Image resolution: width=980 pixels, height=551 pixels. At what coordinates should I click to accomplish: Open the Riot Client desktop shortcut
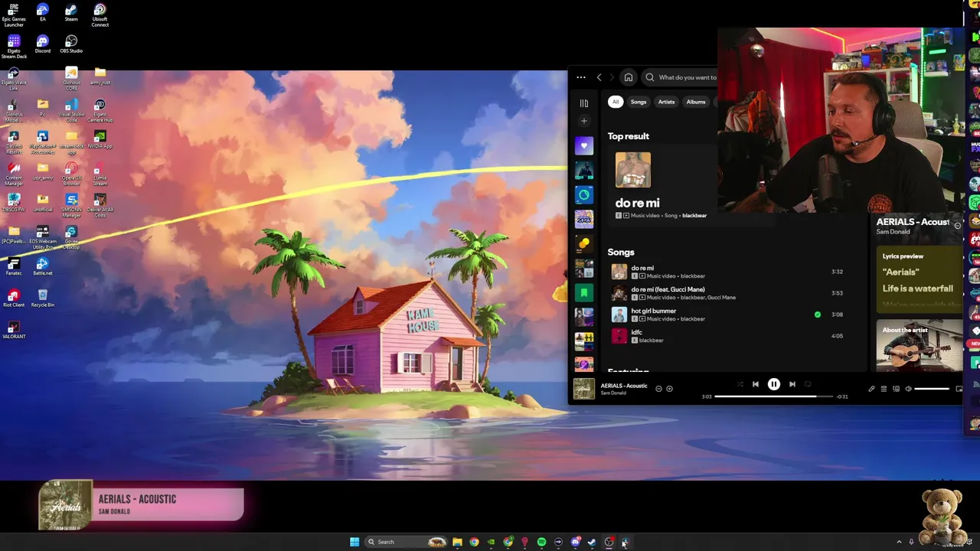[14, 298]
